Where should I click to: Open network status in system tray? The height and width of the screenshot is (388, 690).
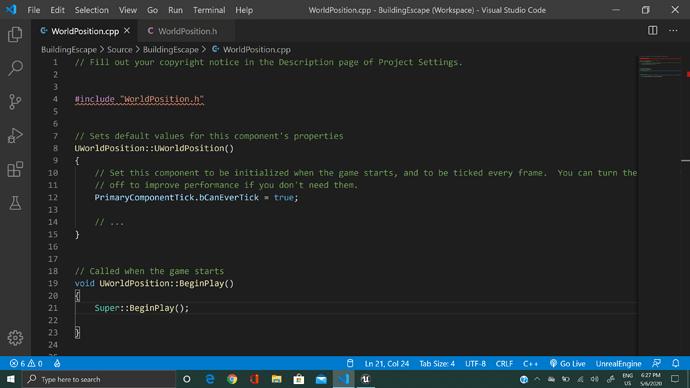[580, 379]
